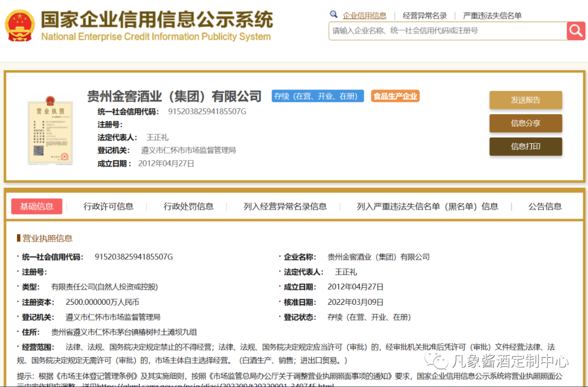Open the 公告信息 tab
The image size is (588, 387).
[x=545, y=206]
